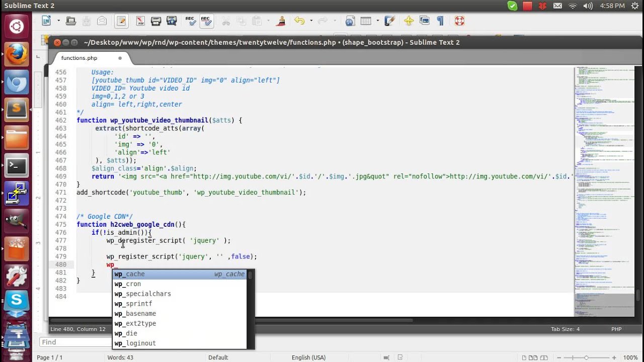Launch Chromium from the dock

tap(17, 81)
